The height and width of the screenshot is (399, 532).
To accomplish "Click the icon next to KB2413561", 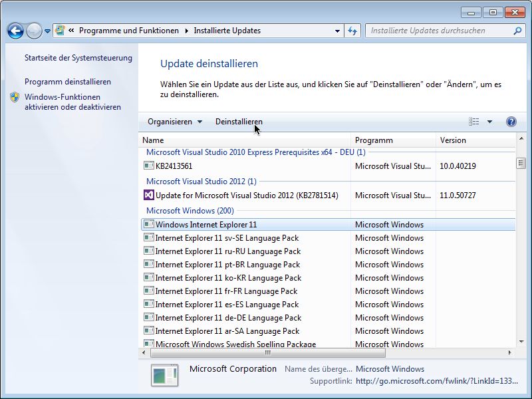I will click(x=148, y=166).
